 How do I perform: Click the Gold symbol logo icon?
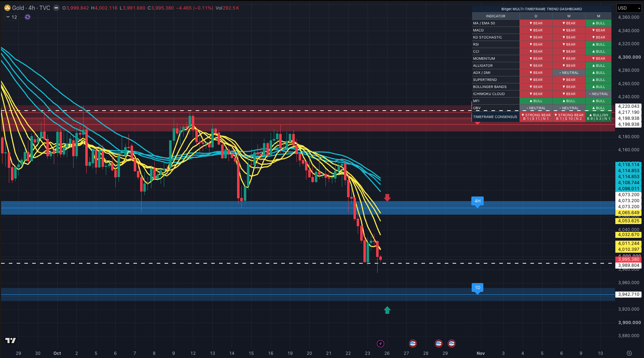pos(7,8)
